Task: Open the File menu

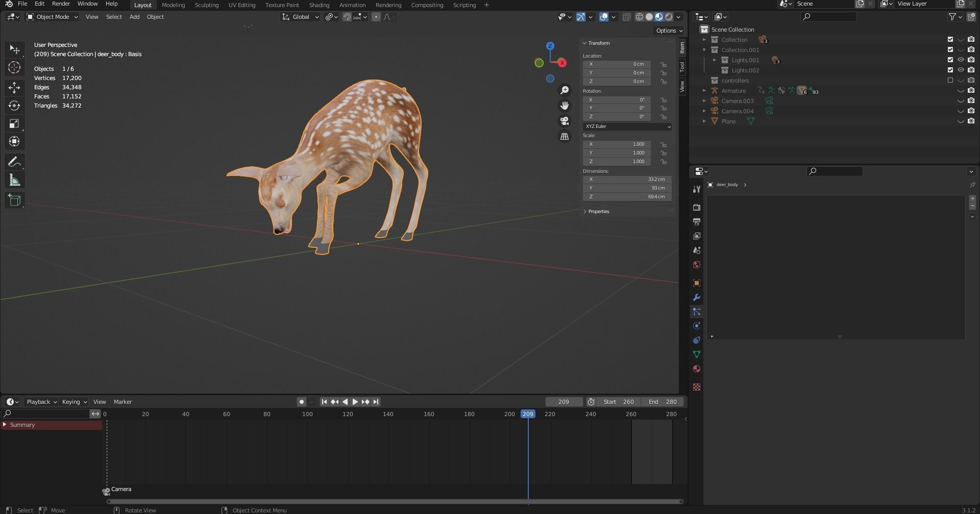Action: (x=22, y=4)
